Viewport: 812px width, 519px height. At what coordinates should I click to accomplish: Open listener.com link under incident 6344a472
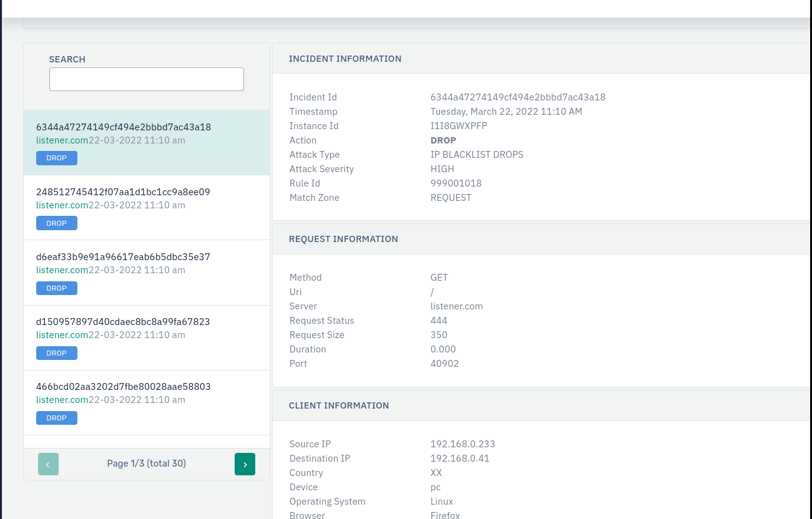click(62, 140)
